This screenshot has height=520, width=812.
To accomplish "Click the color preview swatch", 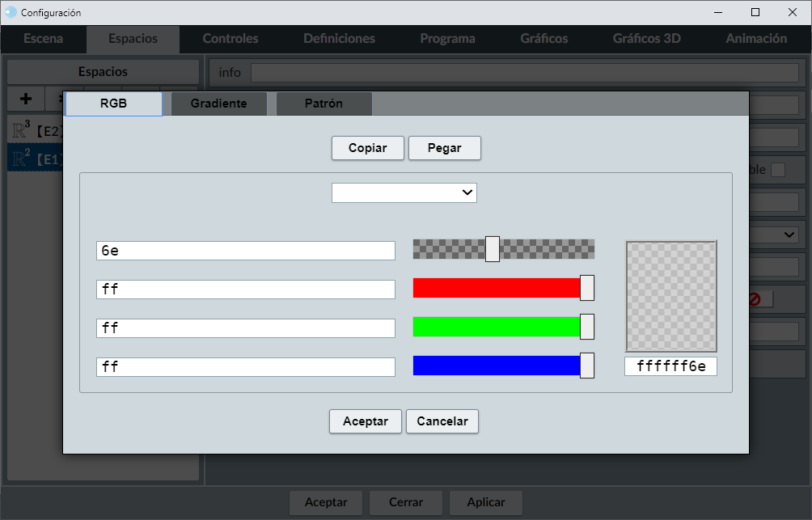I will coord(670,296).
